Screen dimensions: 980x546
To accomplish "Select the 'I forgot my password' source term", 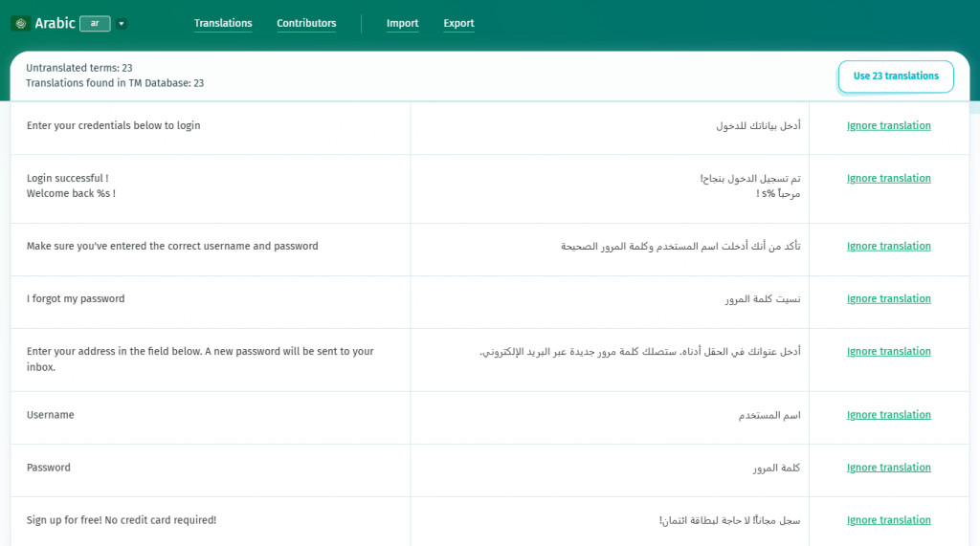I will click(76, 298).
